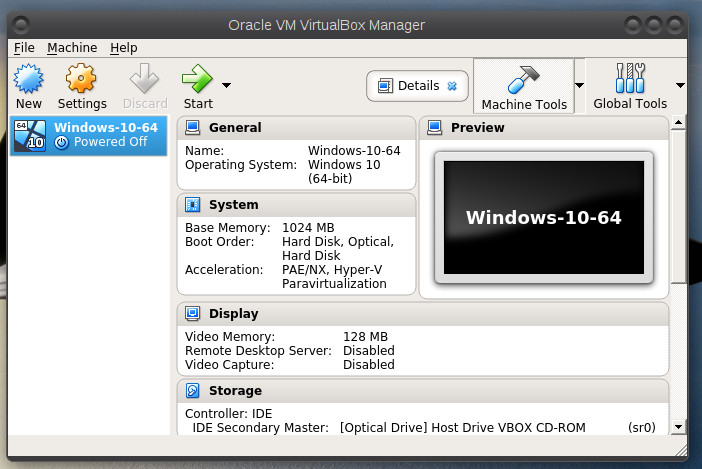Open the File menu
The height and width of the screenshot is (469, 702).
coord(24,47)
